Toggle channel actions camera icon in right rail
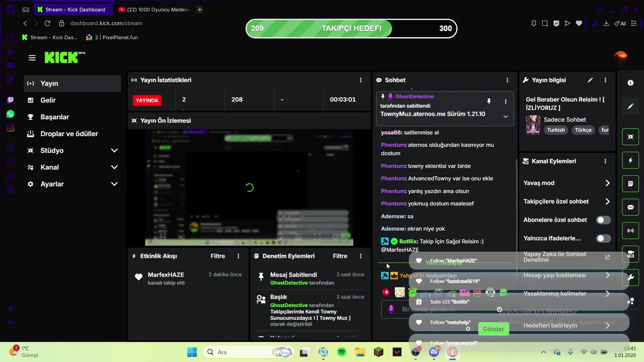The height and width of the screenshot is (362, 644). coord(630,253)
